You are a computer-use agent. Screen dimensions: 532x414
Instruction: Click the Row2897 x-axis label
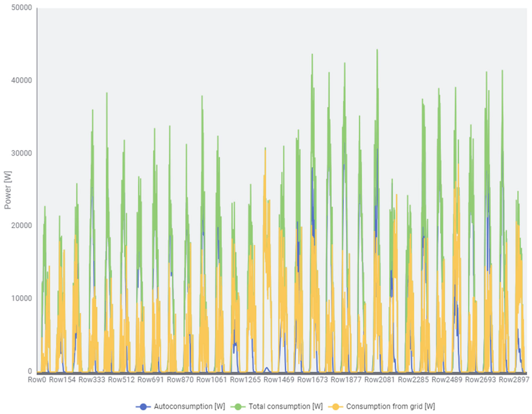click(514, 380)
